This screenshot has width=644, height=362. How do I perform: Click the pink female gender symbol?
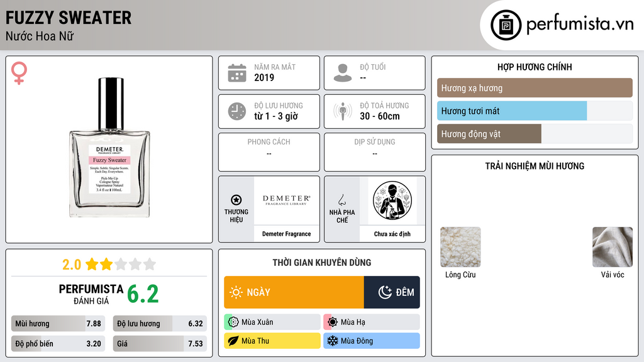(19, 73)
